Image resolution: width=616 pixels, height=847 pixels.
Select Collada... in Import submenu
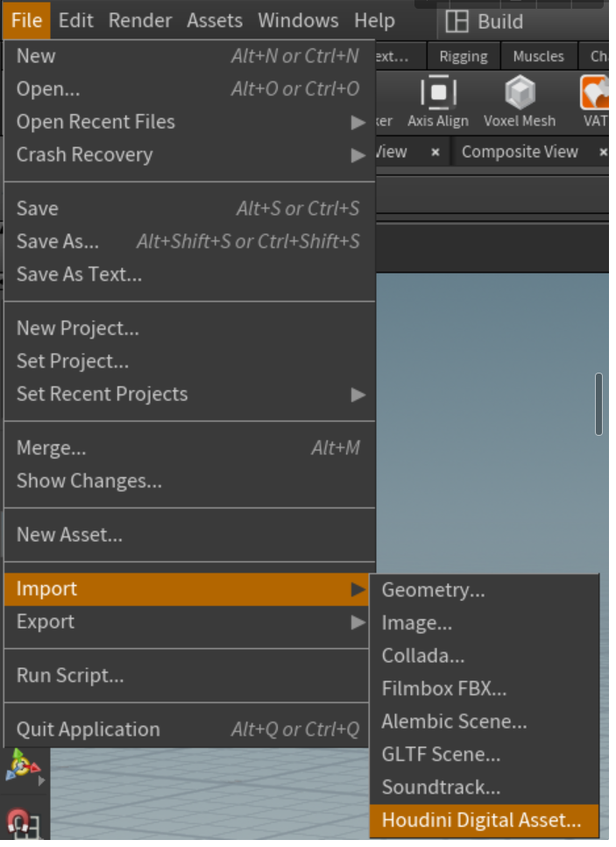click(485, 657)
